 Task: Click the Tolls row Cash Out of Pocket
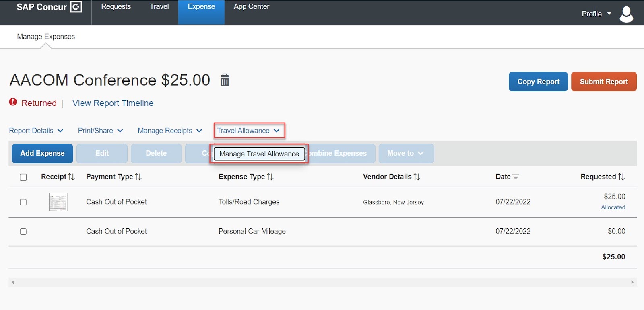(116, 202)
